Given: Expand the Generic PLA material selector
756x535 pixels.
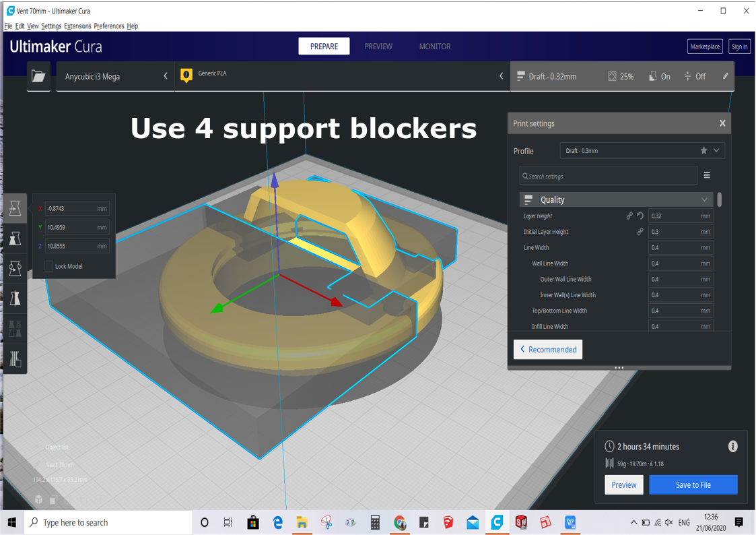Looking at the screenshot, I should [343, 76].
